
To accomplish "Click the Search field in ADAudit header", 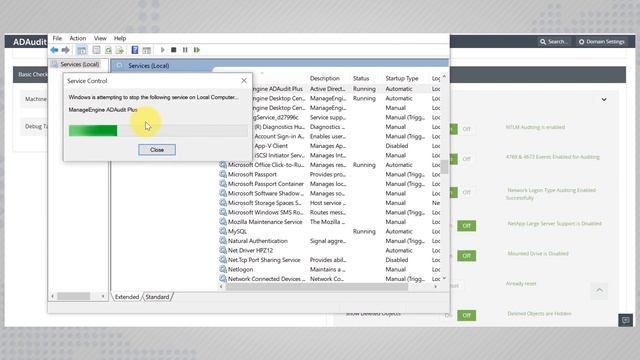I will (x=554, y=42).
